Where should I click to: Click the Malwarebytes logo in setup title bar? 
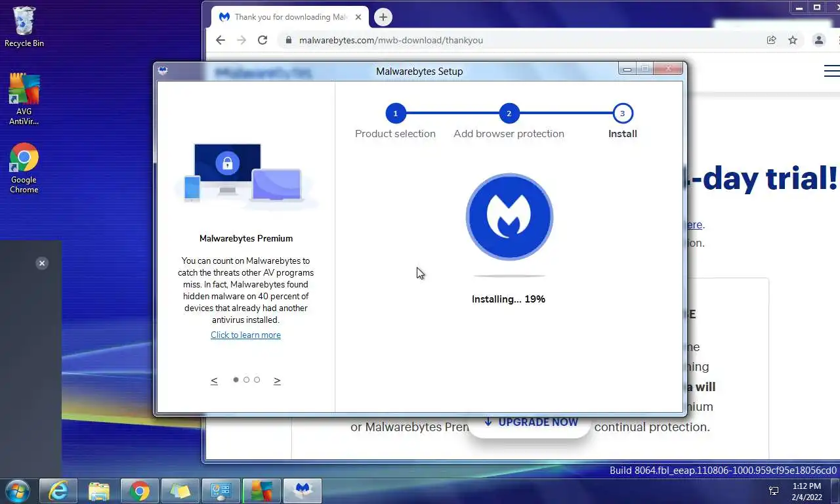[x=163, y=71]
